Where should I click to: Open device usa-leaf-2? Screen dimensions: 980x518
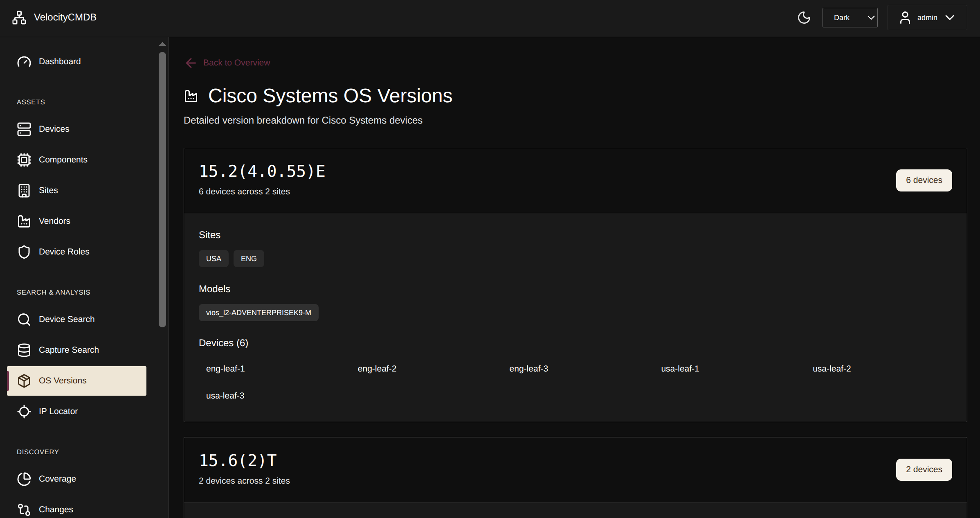pyautogui.click(x=832, y=369)
